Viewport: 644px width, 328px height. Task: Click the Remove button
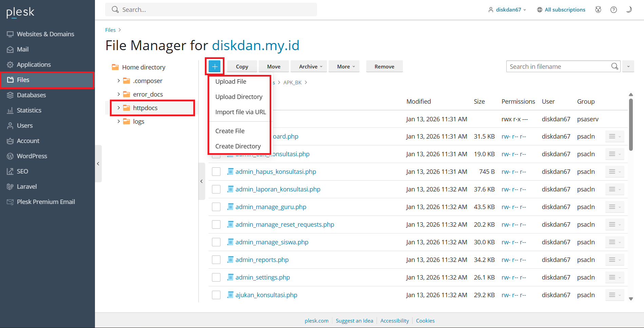point(384,67)
